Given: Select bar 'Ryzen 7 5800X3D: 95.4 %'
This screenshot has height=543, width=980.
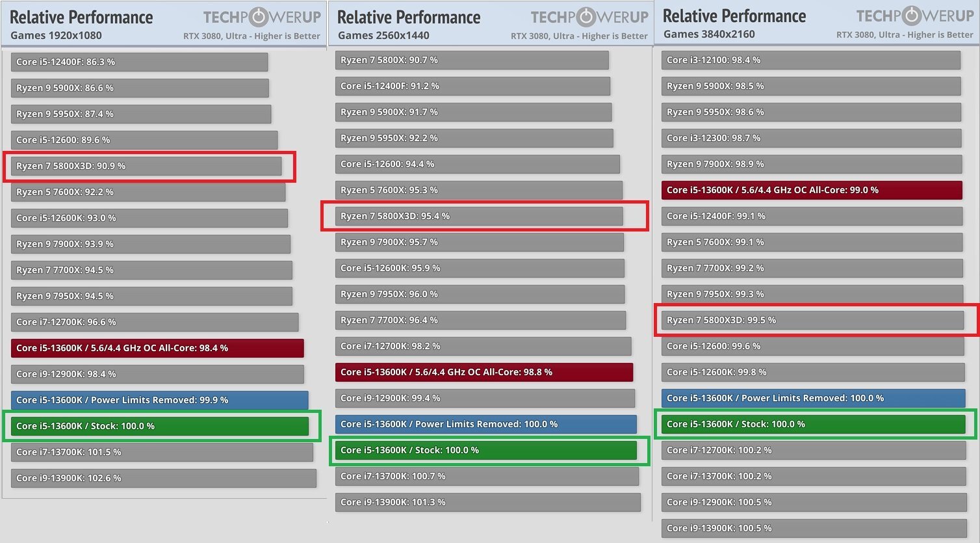Looking at the screenshot, I should click(x=479, y=216).
